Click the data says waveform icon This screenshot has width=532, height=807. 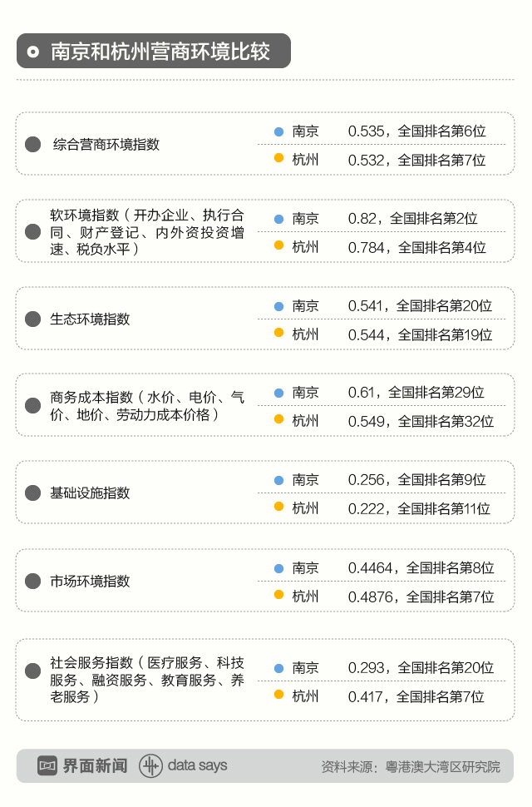pyautogui.click(x=150, y=766)
